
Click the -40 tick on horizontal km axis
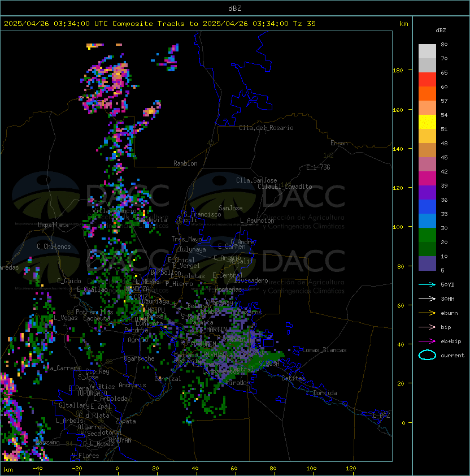click(x=37, y=469)
